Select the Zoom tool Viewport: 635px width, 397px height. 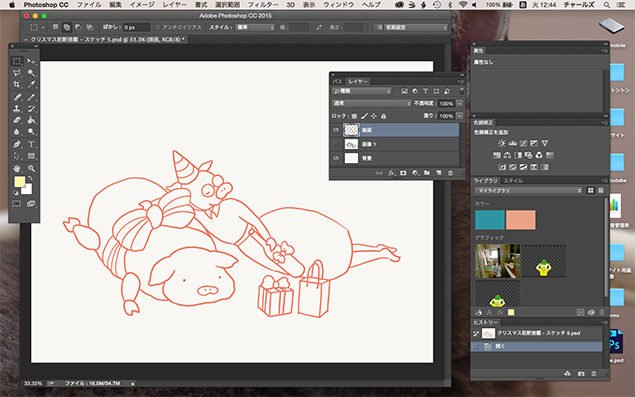click(x=32, y=169)
